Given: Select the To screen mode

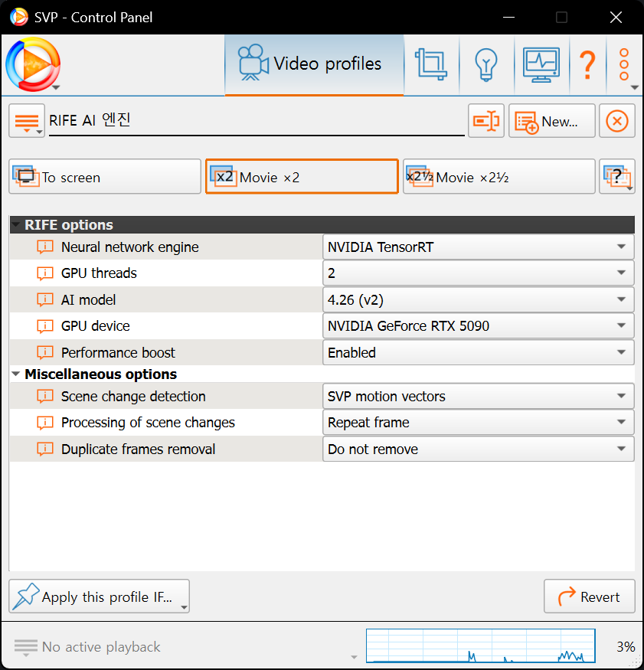Looking at the screenshot, I should (x=105, y=177).
